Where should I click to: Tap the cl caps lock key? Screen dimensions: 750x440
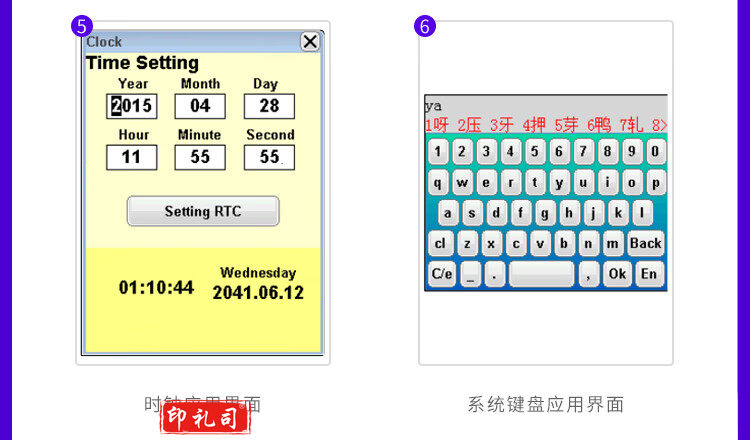(440, 243)
